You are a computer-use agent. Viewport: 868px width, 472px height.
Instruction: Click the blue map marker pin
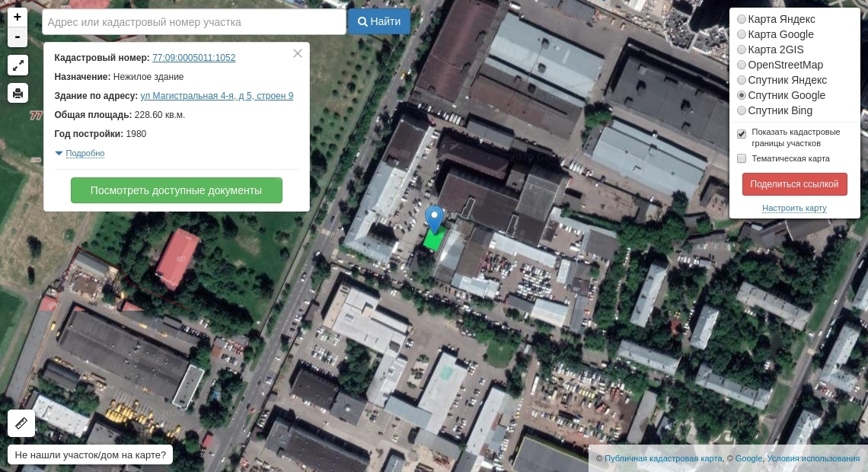point(434,218)
